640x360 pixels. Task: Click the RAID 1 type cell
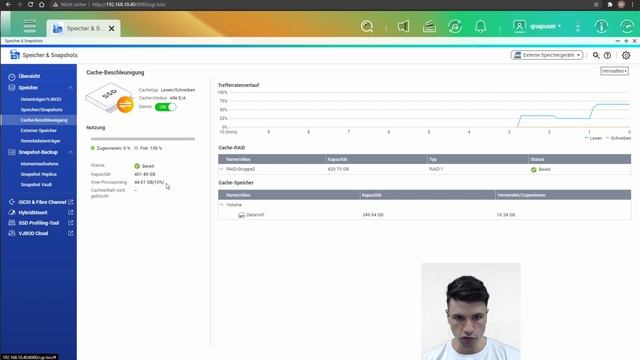click(436, 169)
